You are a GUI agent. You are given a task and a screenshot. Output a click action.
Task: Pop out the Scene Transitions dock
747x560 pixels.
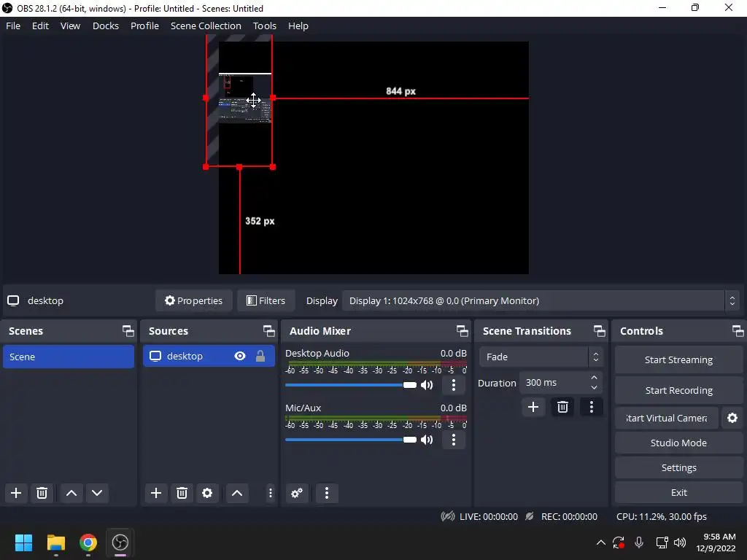click(600, 331)
